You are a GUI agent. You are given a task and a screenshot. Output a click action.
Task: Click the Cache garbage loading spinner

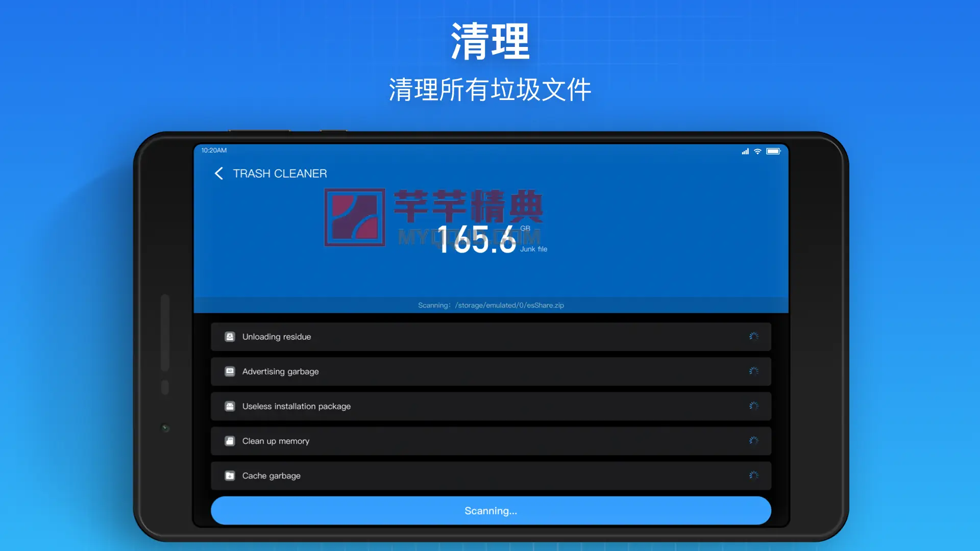[x=754, y=475]
